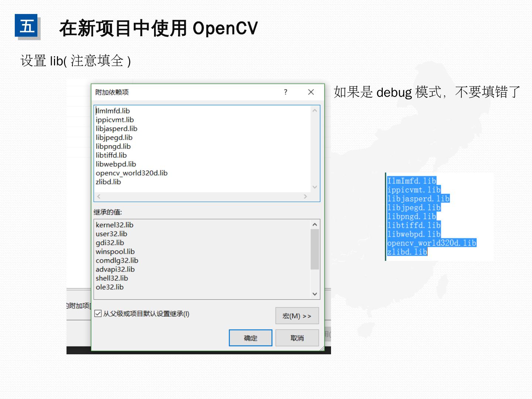Click libjpegd.lib line in the editor
Screen dimensions: 532x399
[x=114, y=137]
